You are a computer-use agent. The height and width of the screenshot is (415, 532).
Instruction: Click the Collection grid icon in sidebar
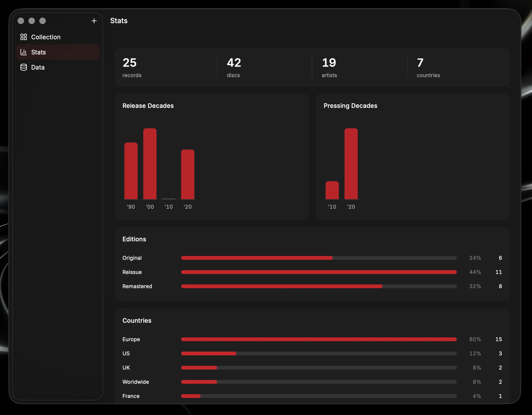24,37
